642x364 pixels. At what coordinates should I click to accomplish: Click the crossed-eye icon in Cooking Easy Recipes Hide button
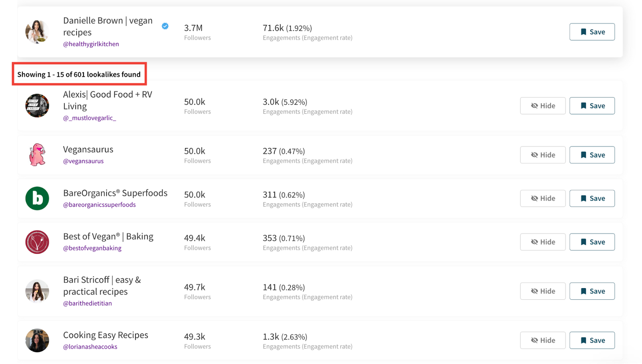(x=534, y=340)
